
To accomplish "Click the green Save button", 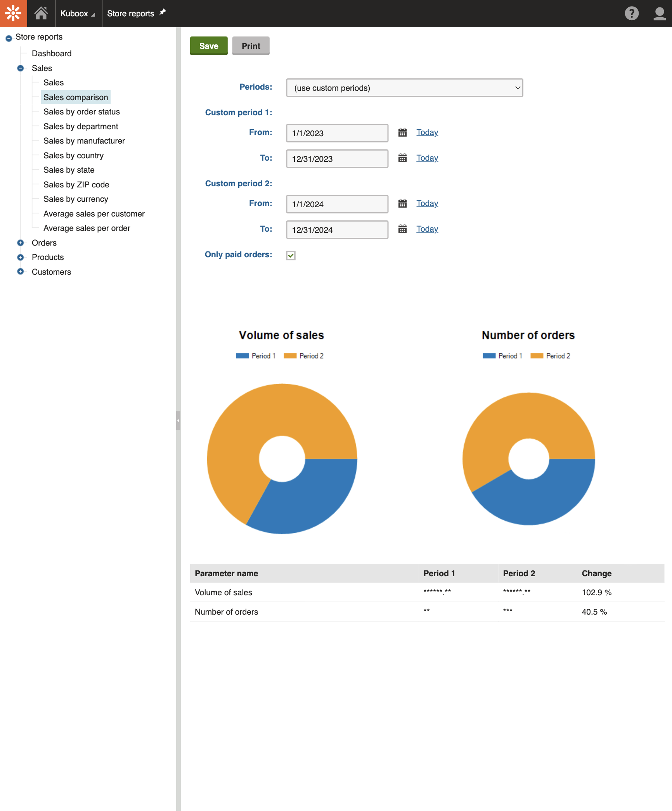I will pos(209,46).
